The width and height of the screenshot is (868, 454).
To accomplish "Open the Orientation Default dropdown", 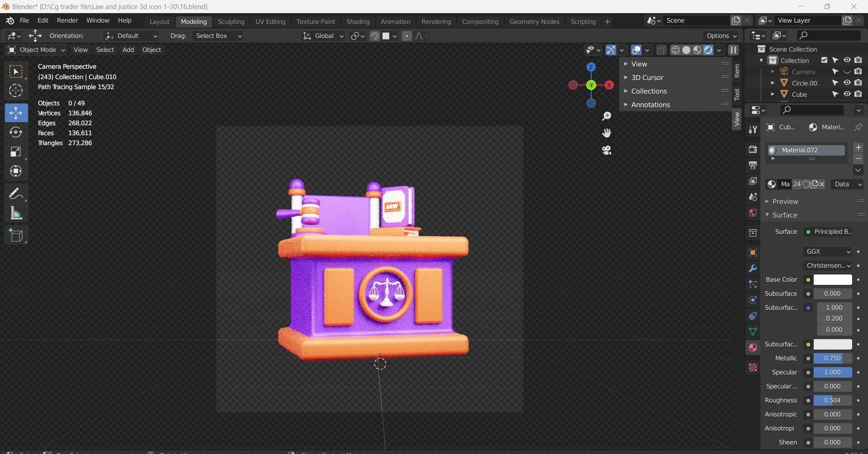I will [x=131, y=36].
